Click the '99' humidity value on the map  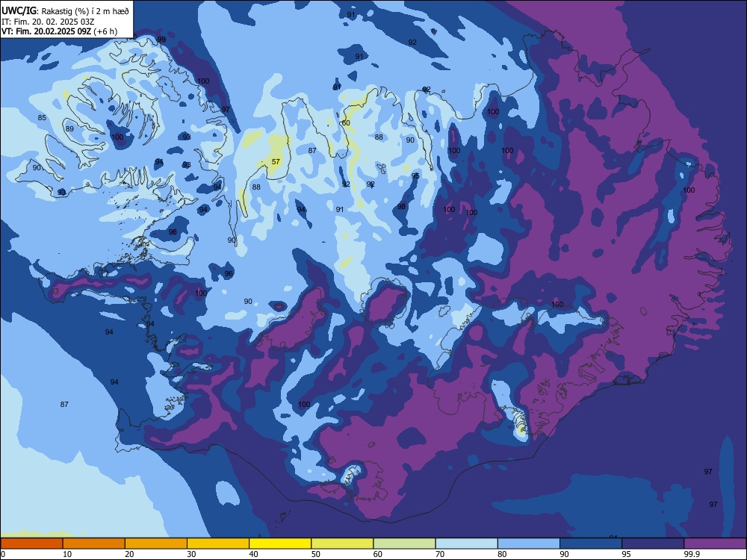[x=161, y=40]
